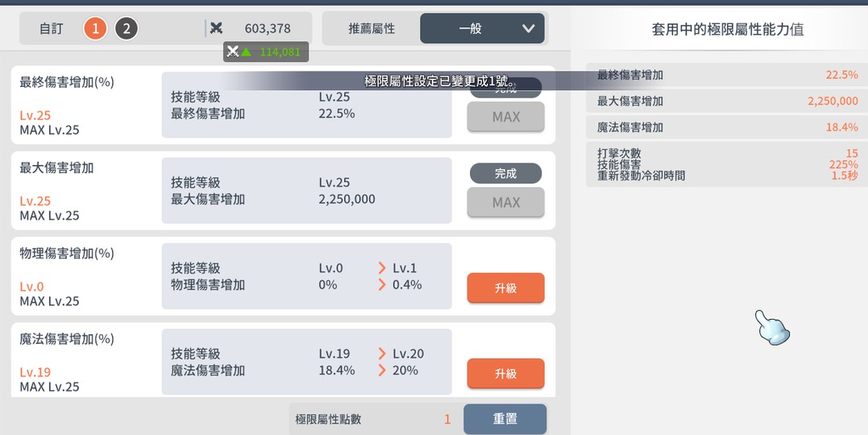Click the MAX button for 最大傷害增加

505,202
